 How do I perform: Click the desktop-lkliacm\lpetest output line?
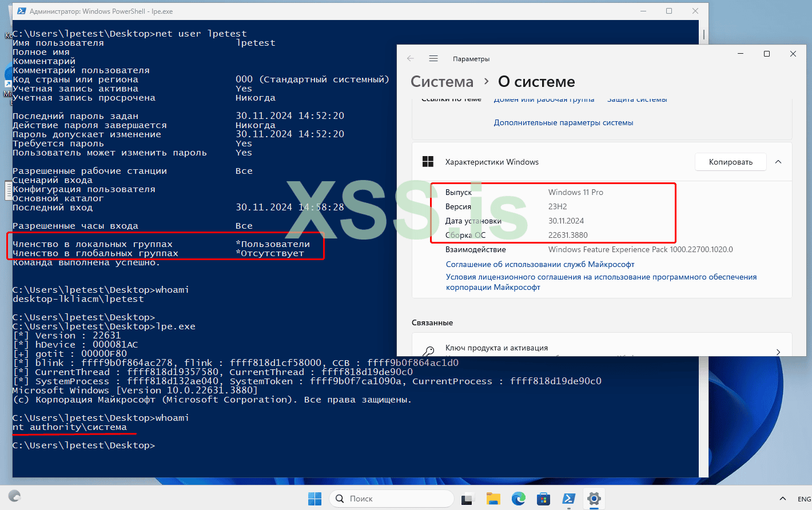[x=78, y=299]
